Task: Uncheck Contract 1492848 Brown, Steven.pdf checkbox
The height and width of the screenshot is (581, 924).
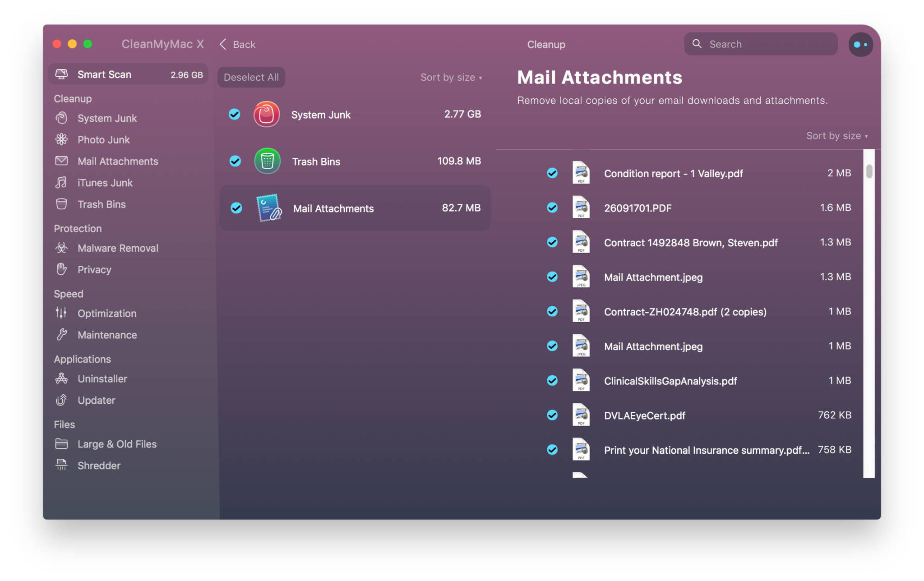Action: click(x=552, y=242)
